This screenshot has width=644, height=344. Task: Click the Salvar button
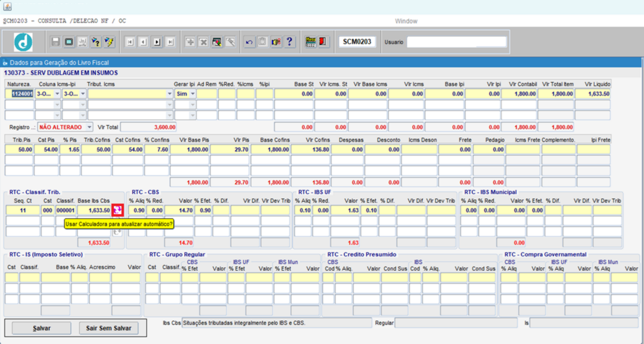tap(42, 328)
